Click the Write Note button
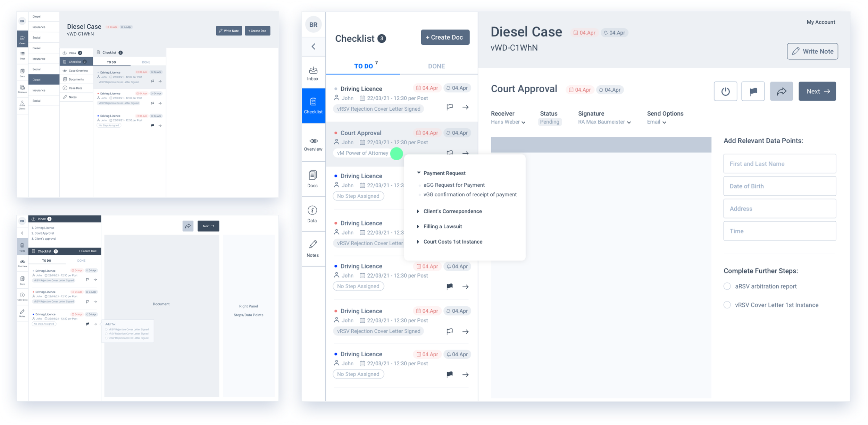This screenshot has height=425, width=868. coord(812,51)
